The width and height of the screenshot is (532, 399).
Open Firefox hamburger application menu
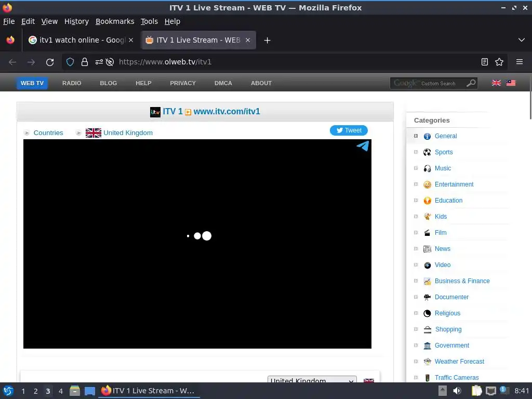[x=519, y=62]
